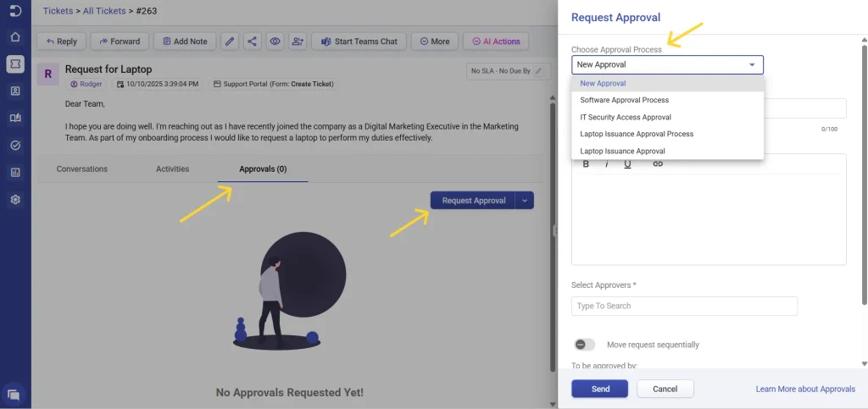Click the insert link icon in editor
Viewport: 868px width, 409px height.
658,164
